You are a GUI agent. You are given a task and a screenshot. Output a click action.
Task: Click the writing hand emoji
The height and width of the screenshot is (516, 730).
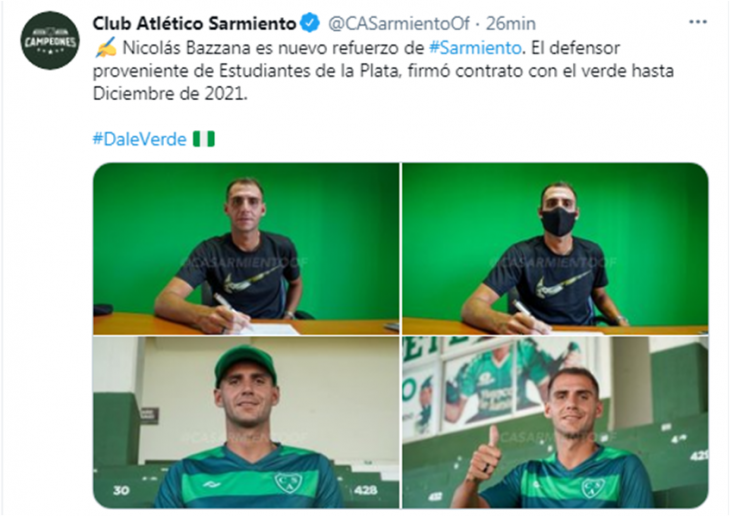105,48
